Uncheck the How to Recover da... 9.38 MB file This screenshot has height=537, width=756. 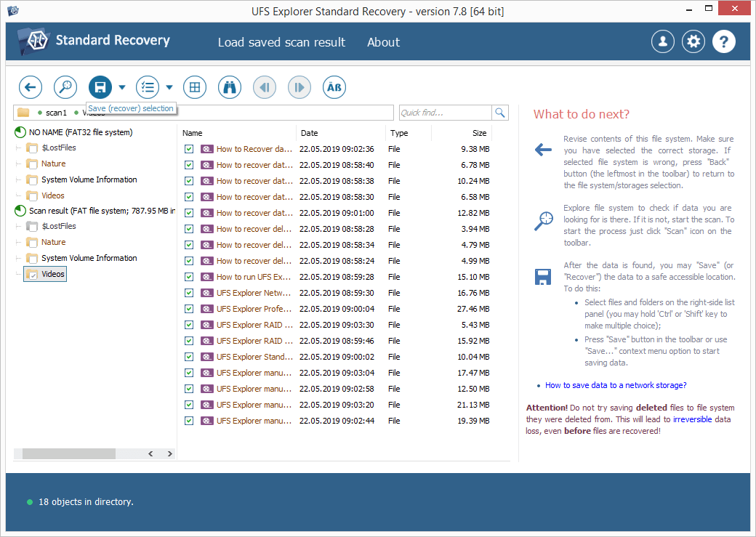[189, 149]
